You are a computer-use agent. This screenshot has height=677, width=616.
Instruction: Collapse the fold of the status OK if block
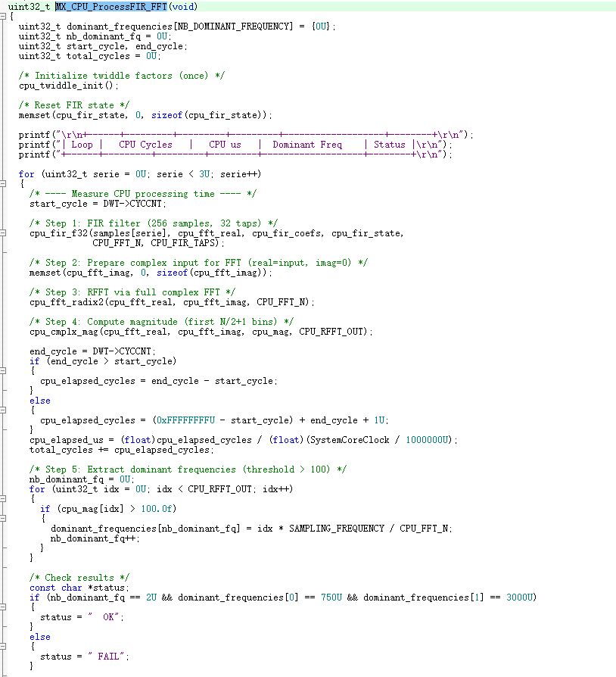click(2, 607)
